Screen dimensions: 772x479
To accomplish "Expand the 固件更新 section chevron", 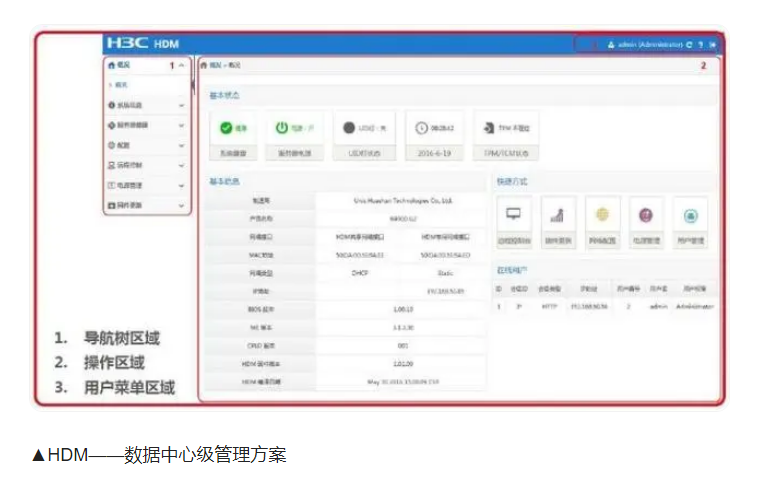I will click(x=182, y=206).
